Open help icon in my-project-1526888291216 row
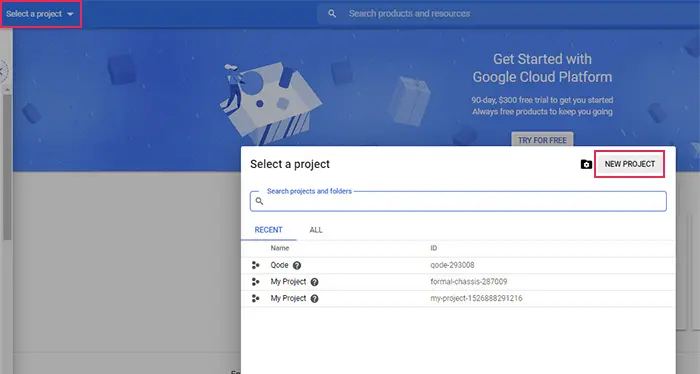 [314, 299]
